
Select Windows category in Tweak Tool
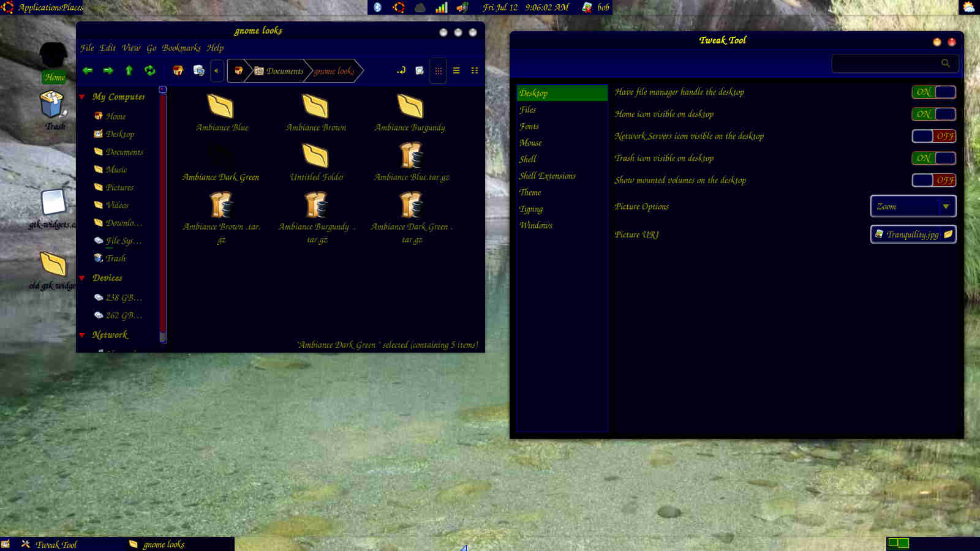pyautogui.click(x=562, y=225)
